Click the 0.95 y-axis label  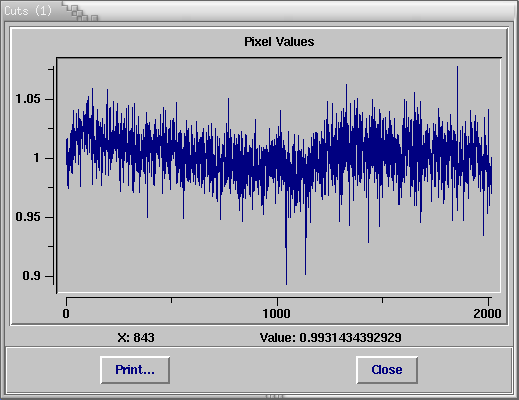coord(28,217)
